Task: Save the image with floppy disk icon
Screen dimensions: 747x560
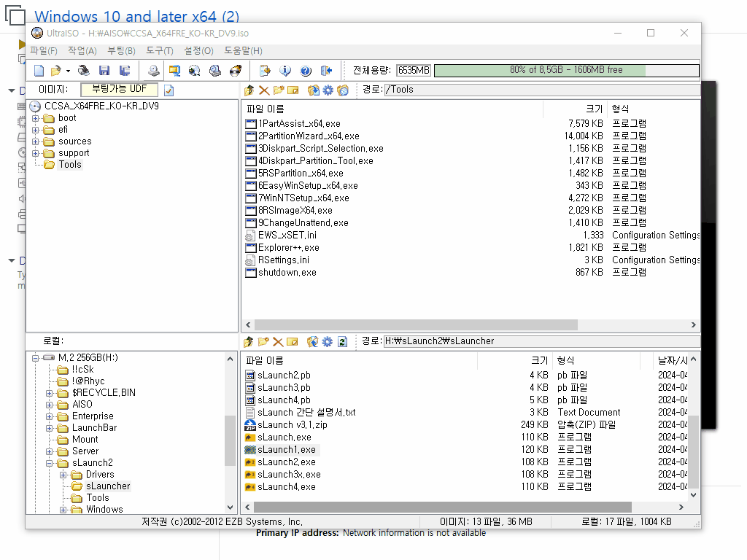Action: (x=104, y=71)
